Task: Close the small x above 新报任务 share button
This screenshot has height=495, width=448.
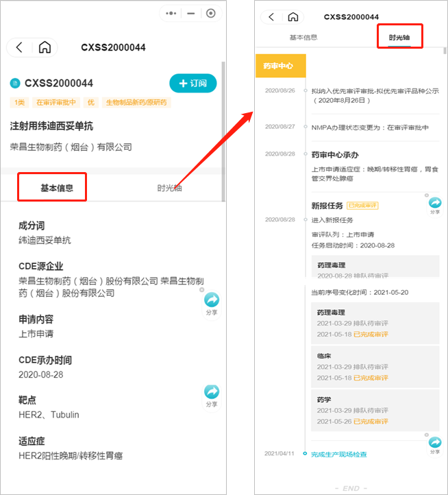Action: point(427,195)
